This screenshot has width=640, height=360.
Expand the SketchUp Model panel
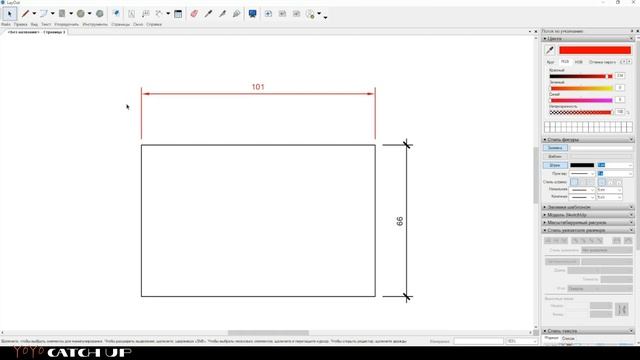pos(588,215)
